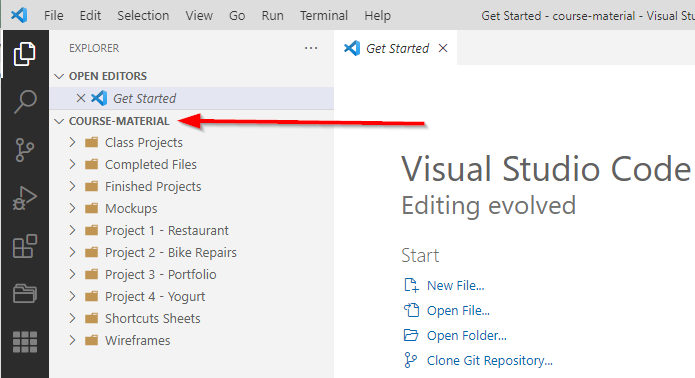Close the Get Started editor tab
695x378 pixels.
coord(443,48)
